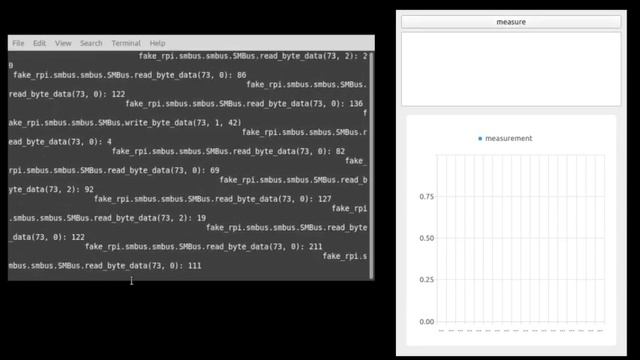The width and height of the screenshot is (640, 360).
Task: Click terminal line ending with value 127
Action: click(x=213, y=199)
